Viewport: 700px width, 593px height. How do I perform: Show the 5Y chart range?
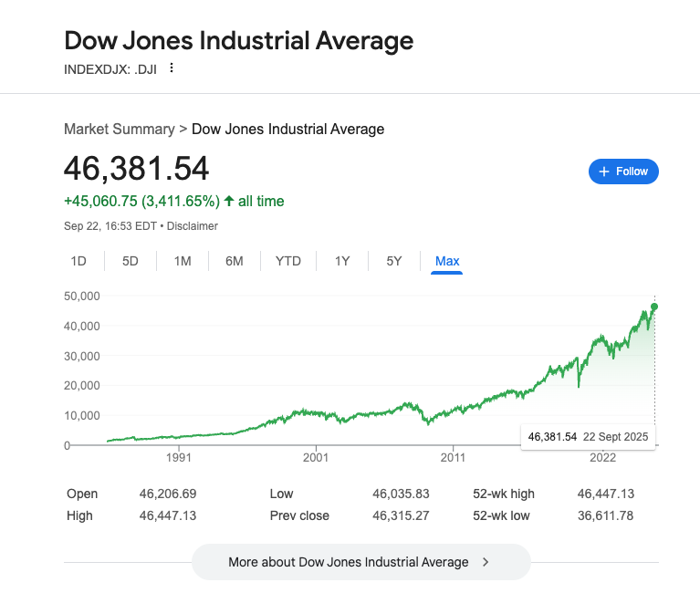point(394,261)
